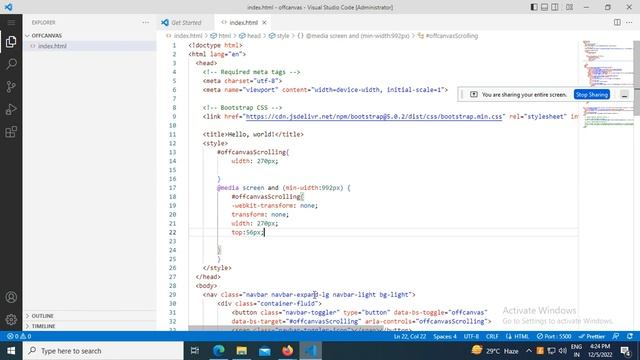Viewport: 640px width, 360px height.
Task: Toggle primary side bar layout icon
Action: (x=534, y=7)
